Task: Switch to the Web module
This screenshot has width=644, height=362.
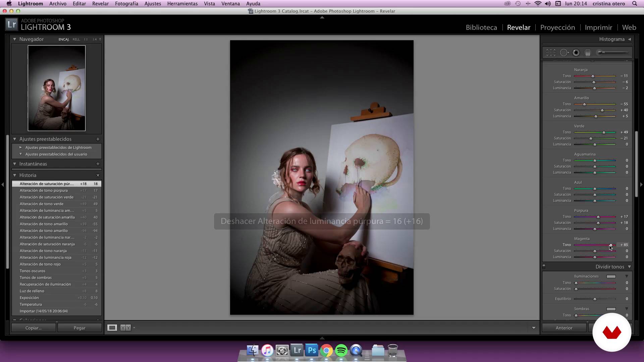Action: point(629,27)
